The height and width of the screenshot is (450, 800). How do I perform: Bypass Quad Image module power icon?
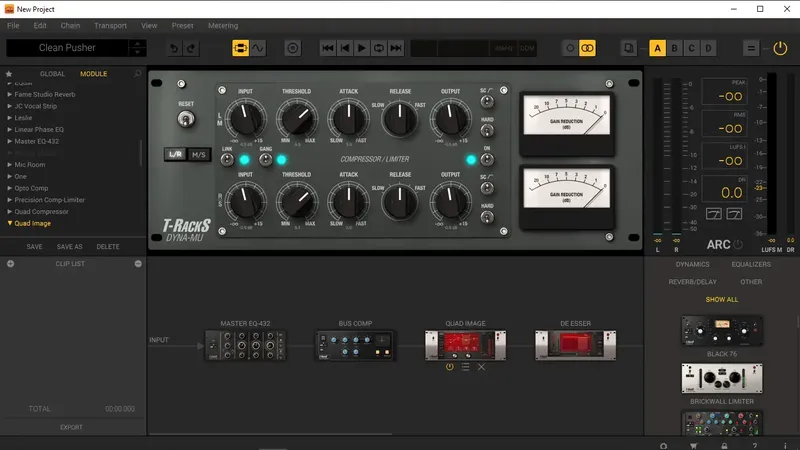coord(449,367)
